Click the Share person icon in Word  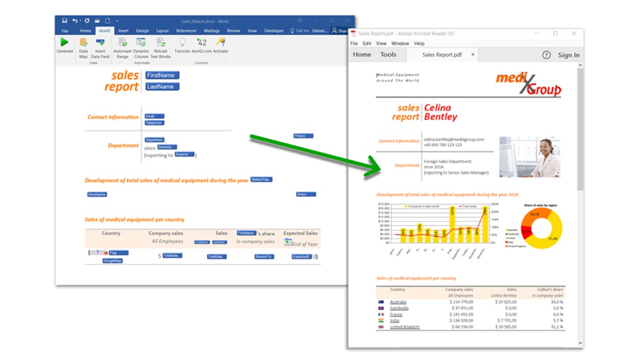tap(335, 30)
